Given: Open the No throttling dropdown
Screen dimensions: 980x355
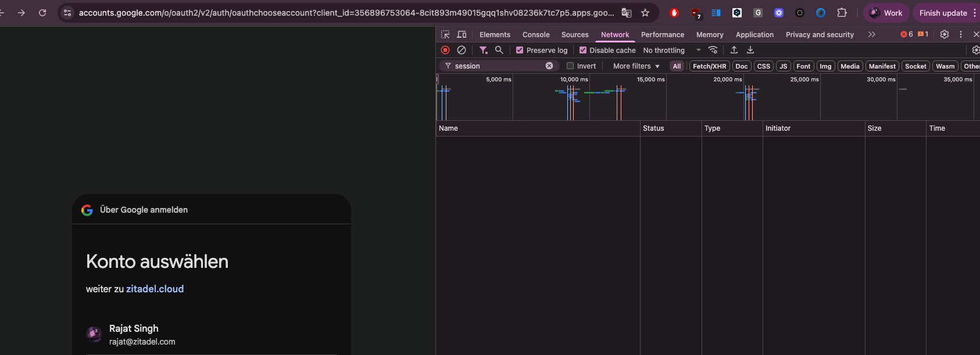Looking at the screenshot, I should click(x=672, y=50).
